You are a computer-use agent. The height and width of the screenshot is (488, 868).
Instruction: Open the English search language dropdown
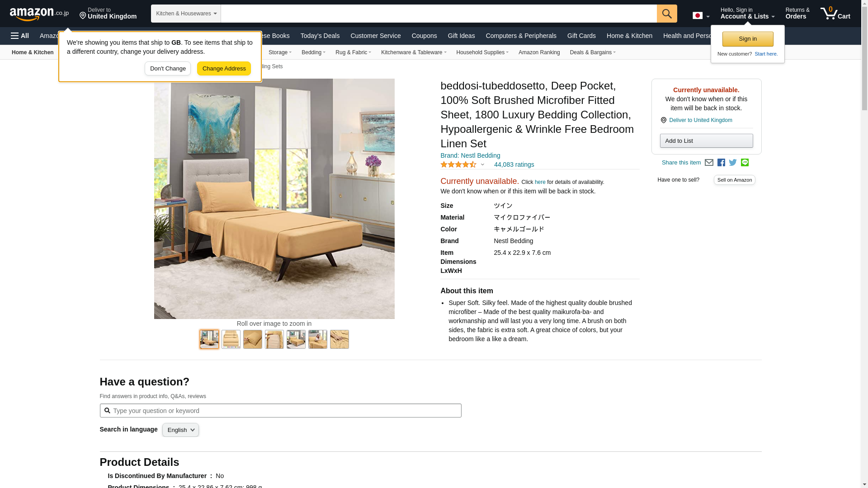pyautogui.click(x=180, y=430)
